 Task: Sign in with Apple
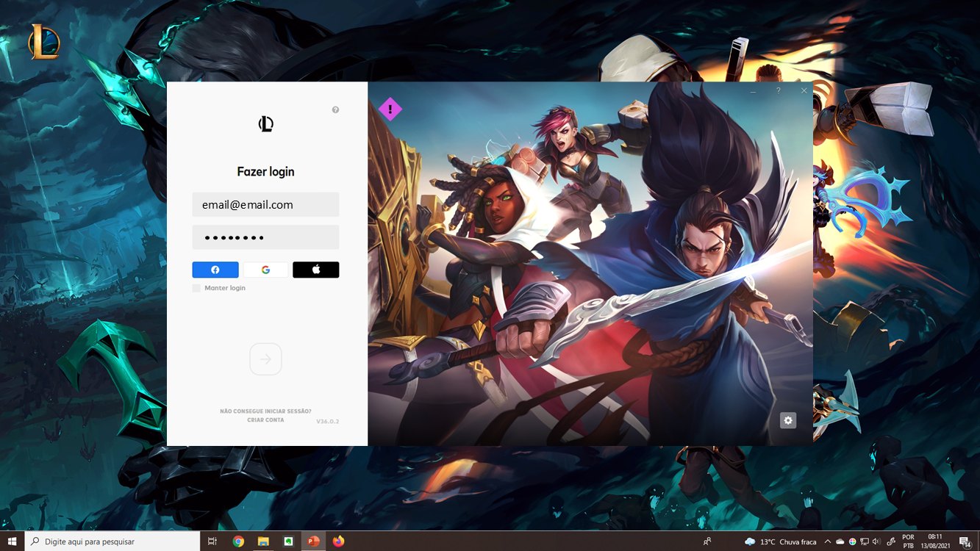316,270
